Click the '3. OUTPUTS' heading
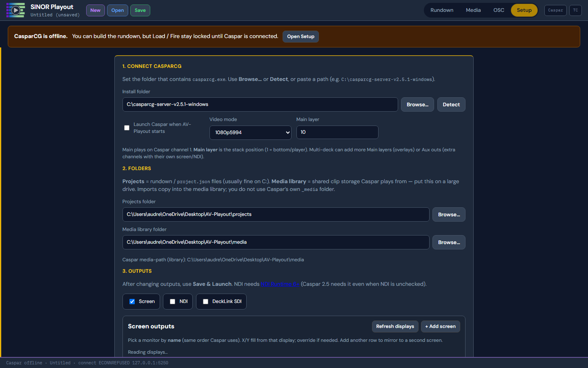The image size is (588, 368). pos(137,271)
